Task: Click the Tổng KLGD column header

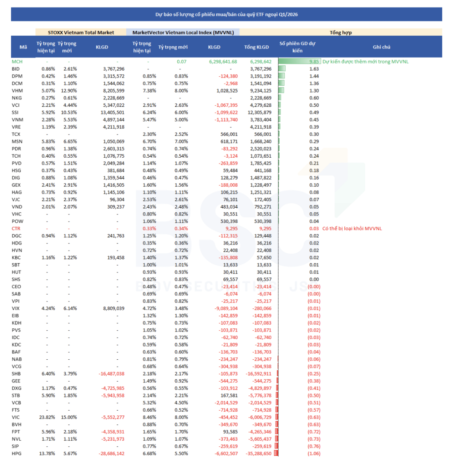Action: (256, 47)
